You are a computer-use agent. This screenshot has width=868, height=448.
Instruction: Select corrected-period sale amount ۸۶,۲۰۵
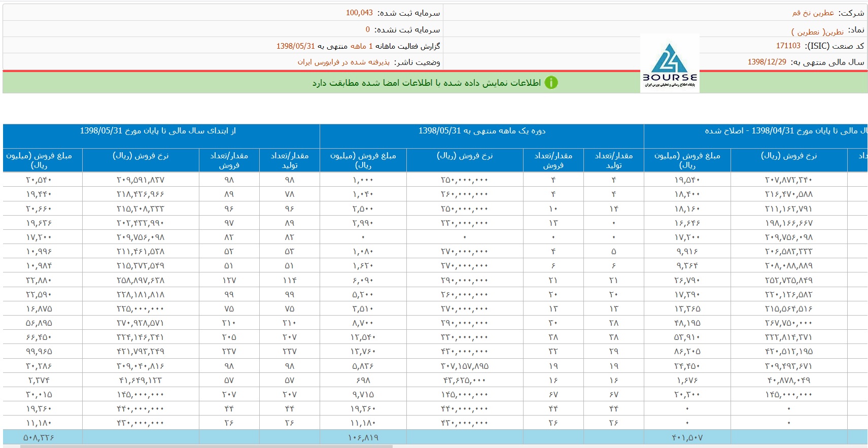click(x=687, y=351)
